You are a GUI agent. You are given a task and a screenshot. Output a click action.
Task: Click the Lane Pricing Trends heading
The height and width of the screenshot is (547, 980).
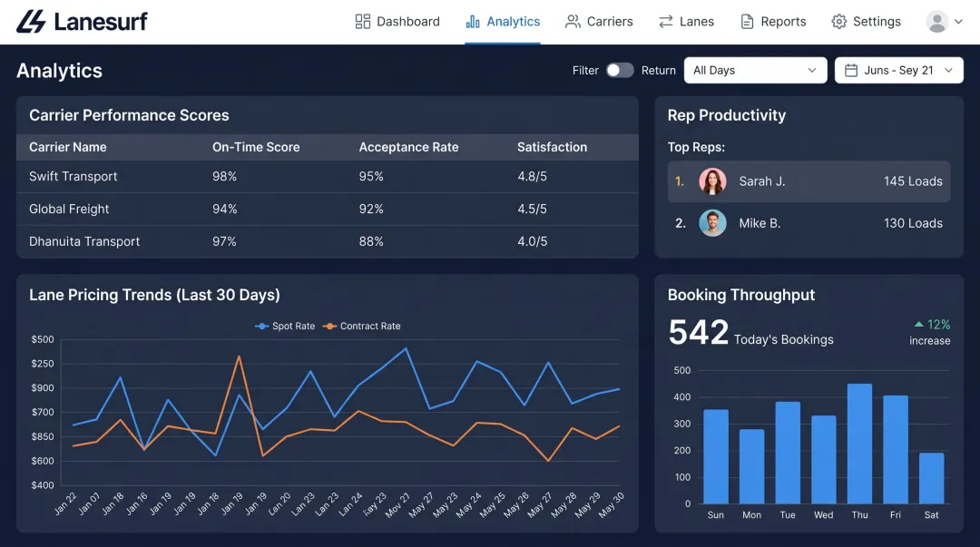point(154,295)
